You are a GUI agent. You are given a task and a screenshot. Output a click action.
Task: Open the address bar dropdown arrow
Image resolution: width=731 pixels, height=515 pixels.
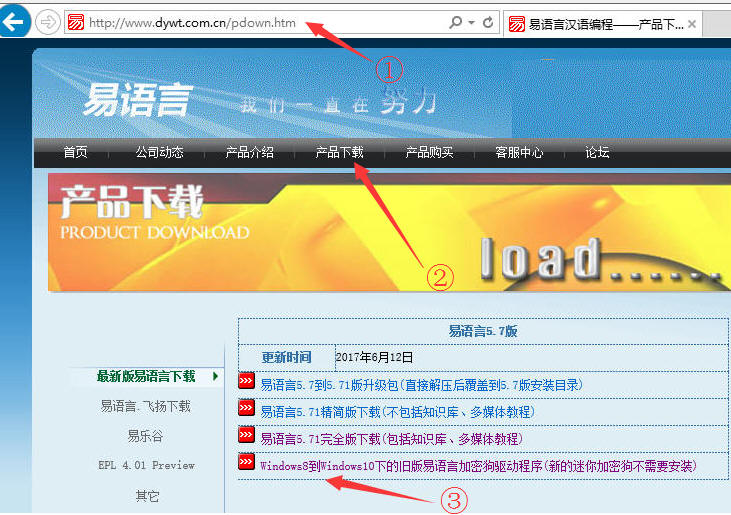(x=472, y=22)
